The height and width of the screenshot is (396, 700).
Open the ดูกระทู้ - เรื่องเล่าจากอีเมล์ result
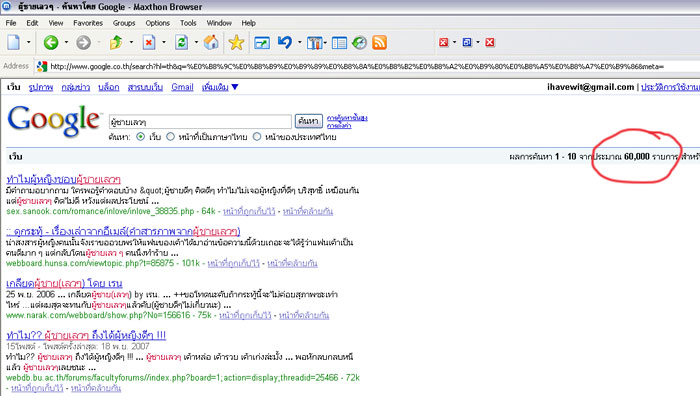(123, 231)
